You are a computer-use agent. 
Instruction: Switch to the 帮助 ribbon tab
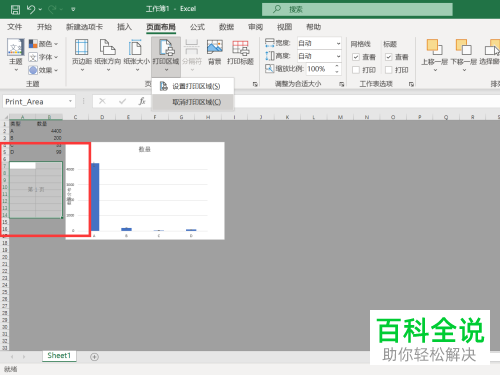point(314,27)
